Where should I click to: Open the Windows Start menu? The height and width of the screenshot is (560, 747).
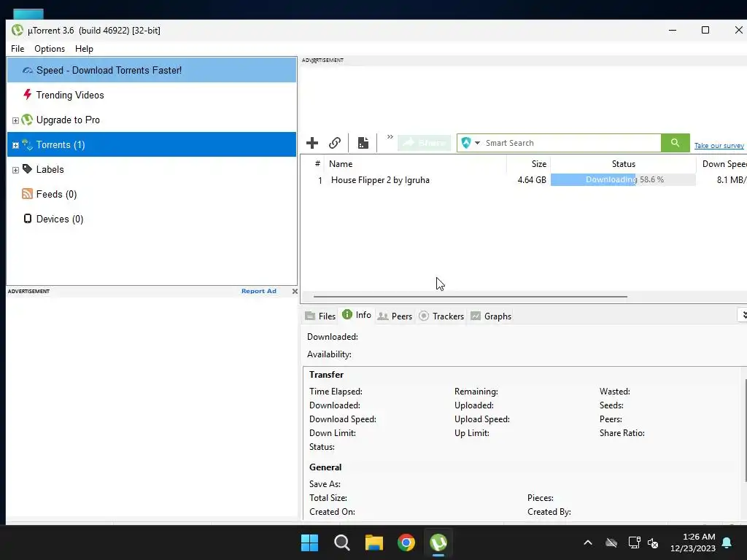click(309, 542)
